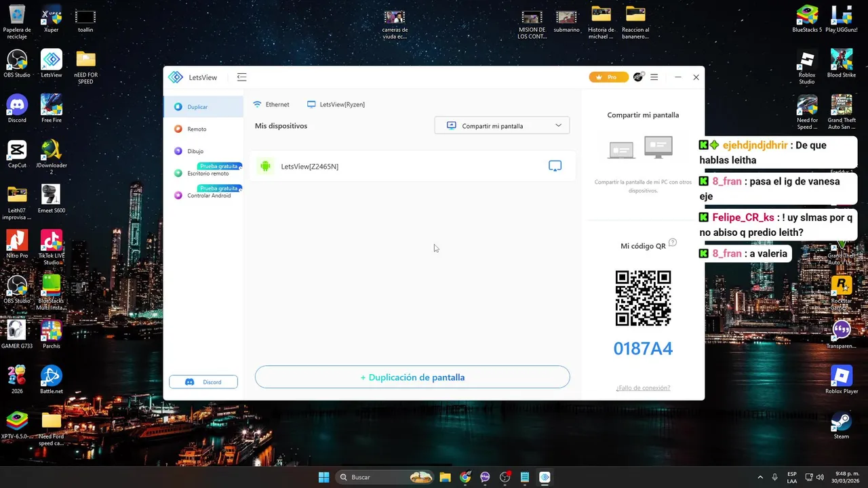The width and height of the screenshot is (868, 488).
Task: Select the Roblox Player desktop icon
Action: [x=842, y=380]
